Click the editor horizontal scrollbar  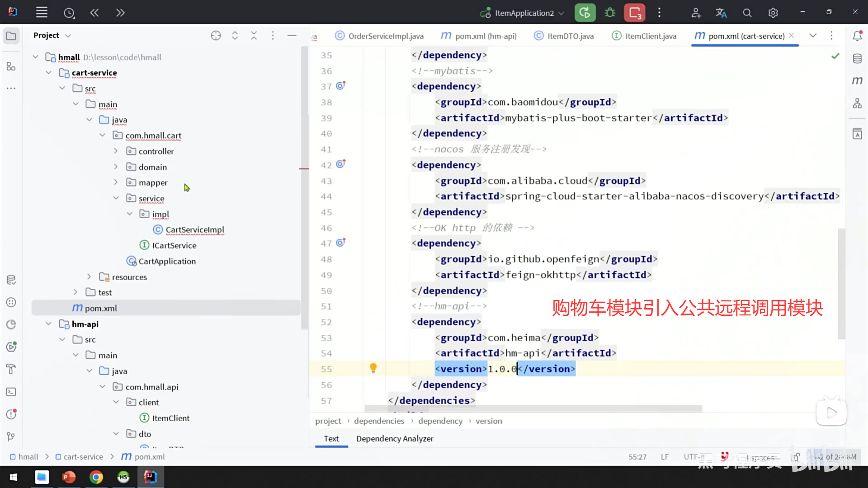pos(533,408)
